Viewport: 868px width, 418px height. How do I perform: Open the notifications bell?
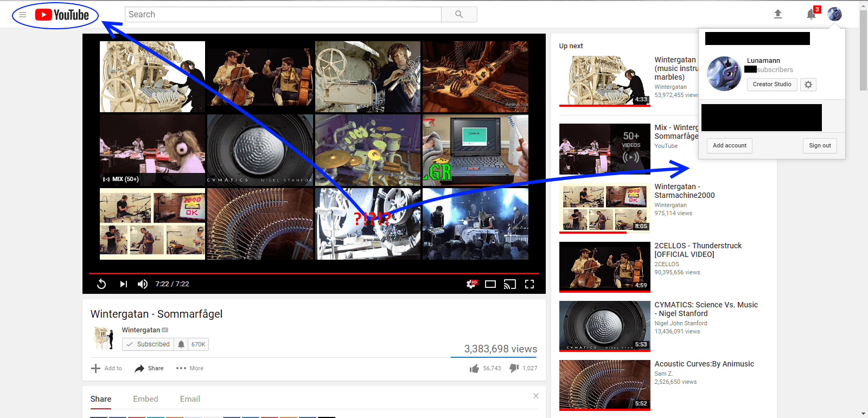(x=811, y=14)
